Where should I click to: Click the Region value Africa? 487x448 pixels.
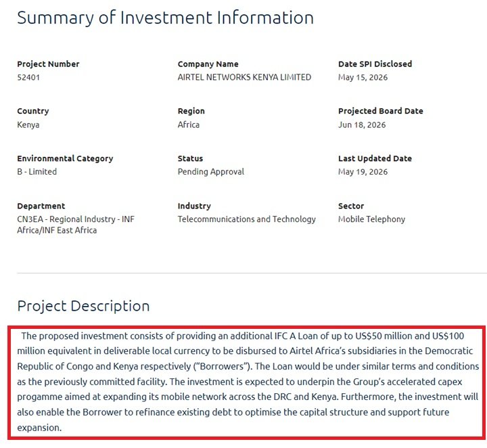point(189,125)
